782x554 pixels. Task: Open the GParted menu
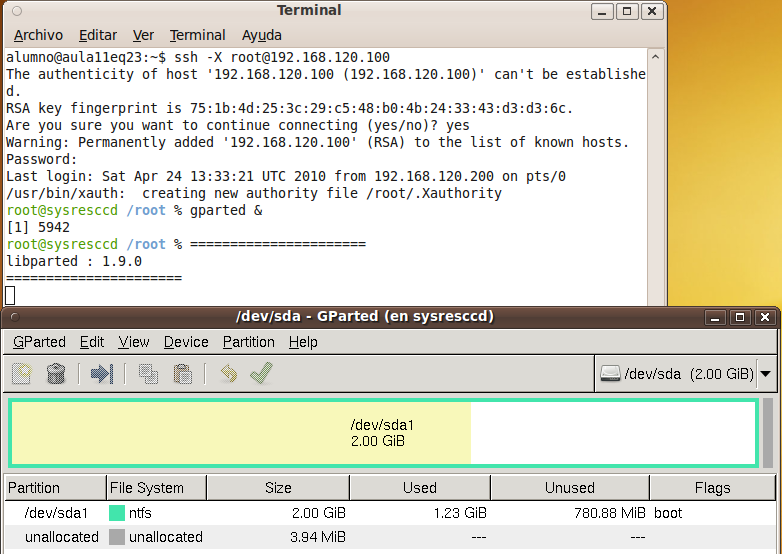tap(39, 342)
